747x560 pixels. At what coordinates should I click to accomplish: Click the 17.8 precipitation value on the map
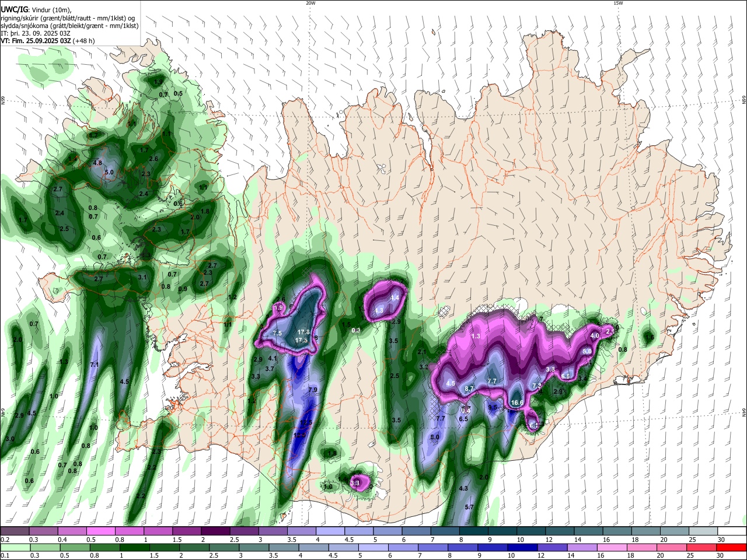[x=304, y=332]
